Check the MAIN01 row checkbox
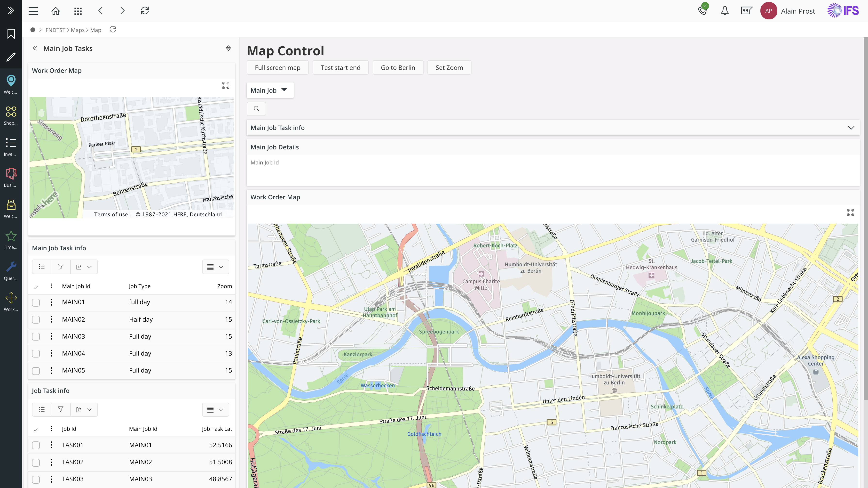868x488 pixels. (36, 302)
